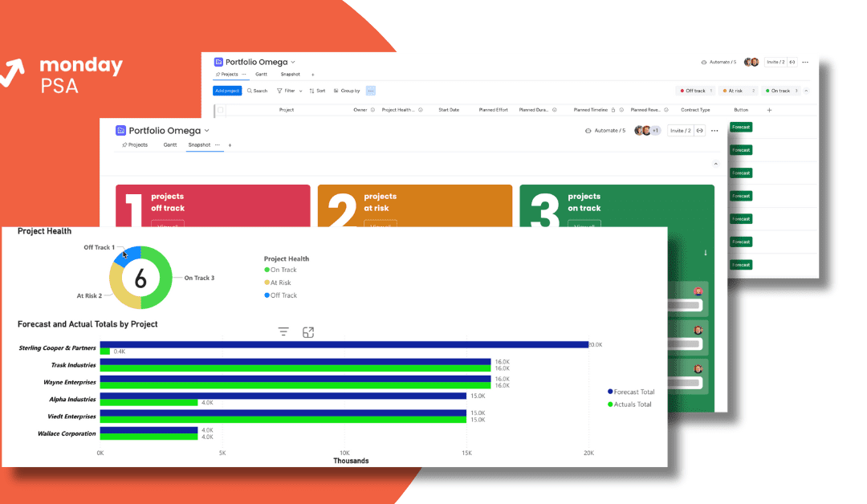Click the Actuals Total legend entry

[x=629, y=404]
